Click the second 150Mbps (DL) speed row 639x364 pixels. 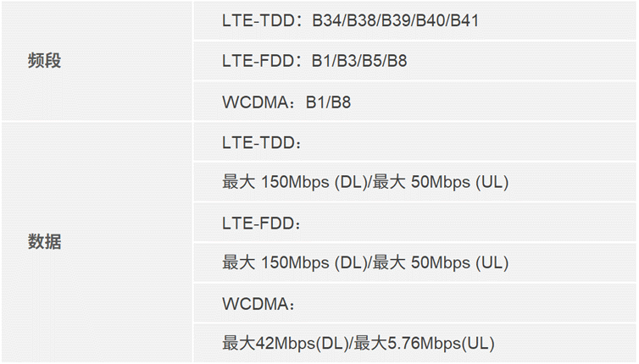coord(414,262)
